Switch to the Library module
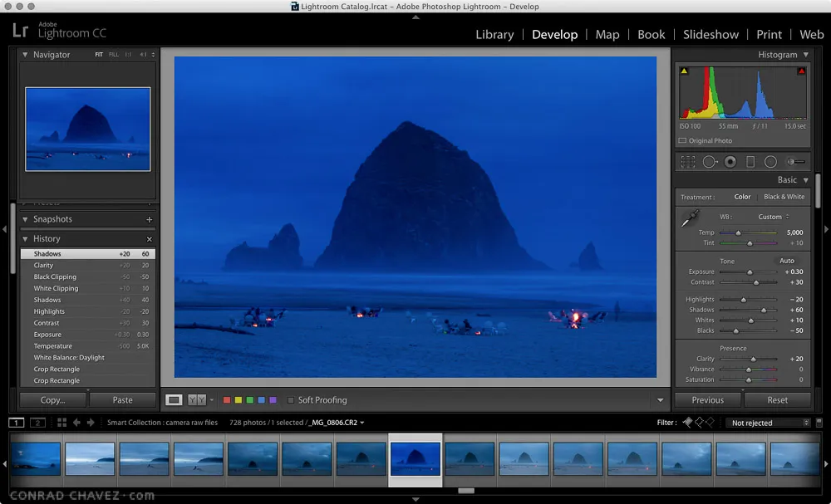831x504 pixels. [x=494, y=34]
